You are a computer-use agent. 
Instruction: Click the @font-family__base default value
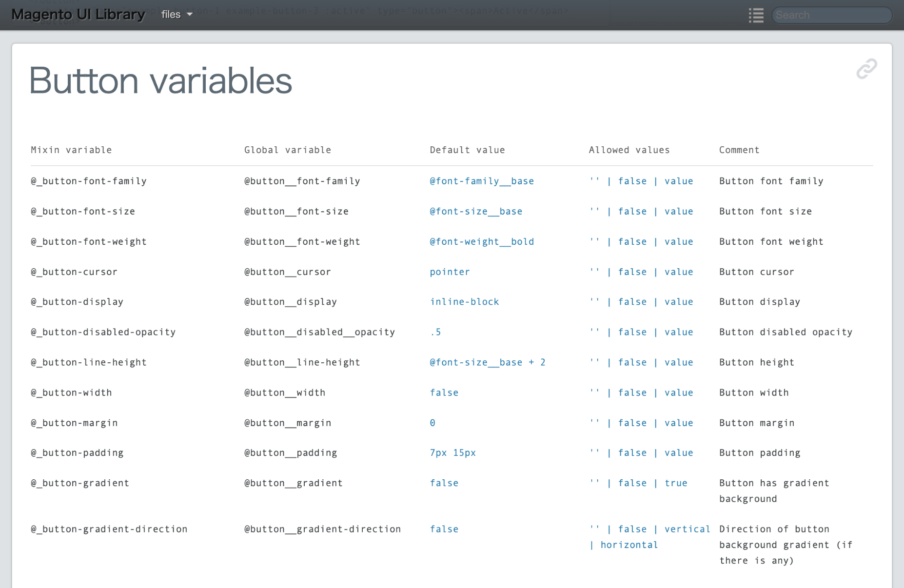481,181
